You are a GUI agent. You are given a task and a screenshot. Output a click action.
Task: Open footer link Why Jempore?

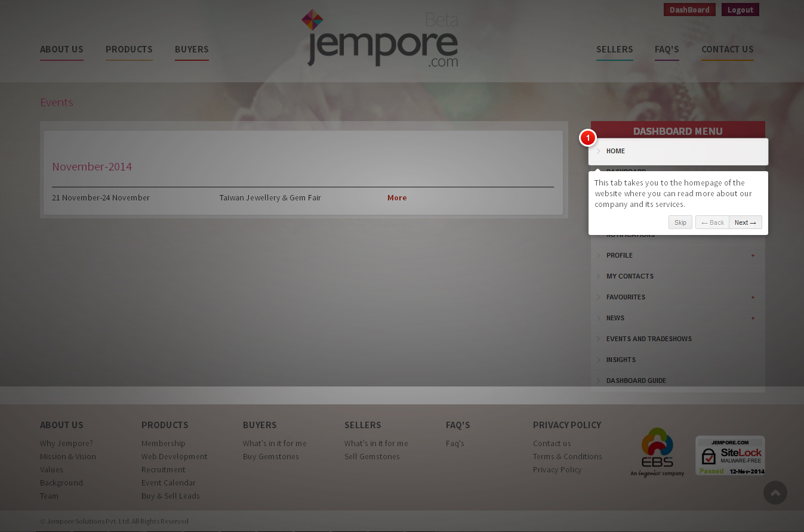[x=66, y=444]
